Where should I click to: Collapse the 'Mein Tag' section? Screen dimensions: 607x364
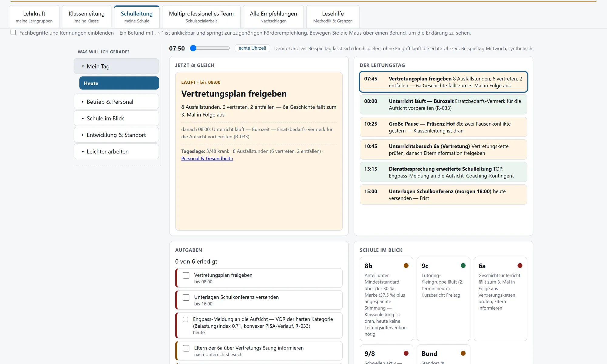pos(116,66)
